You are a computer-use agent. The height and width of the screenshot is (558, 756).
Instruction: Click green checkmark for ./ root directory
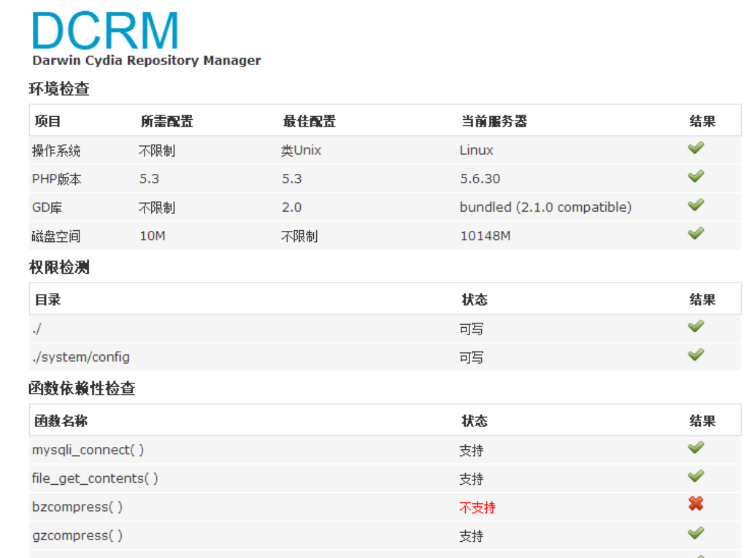(696, 326)
